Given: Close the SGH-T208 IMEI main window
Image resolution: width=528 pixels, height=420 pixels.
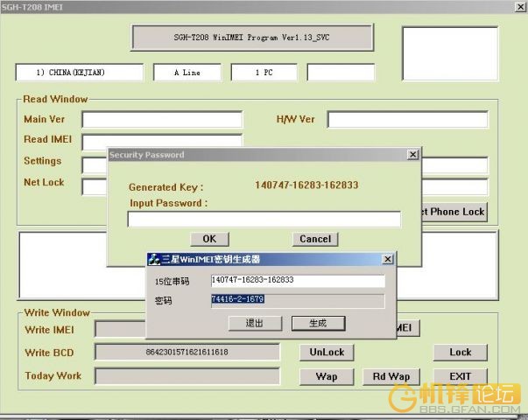Looking at the screenshot, I should [x=521, y=7].
